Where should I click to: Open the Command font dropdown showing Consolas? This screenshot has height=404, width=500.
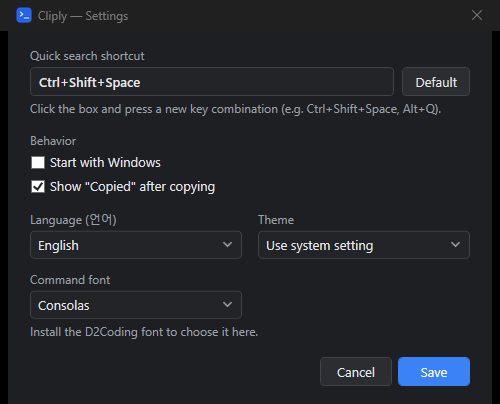coord(136,305)
